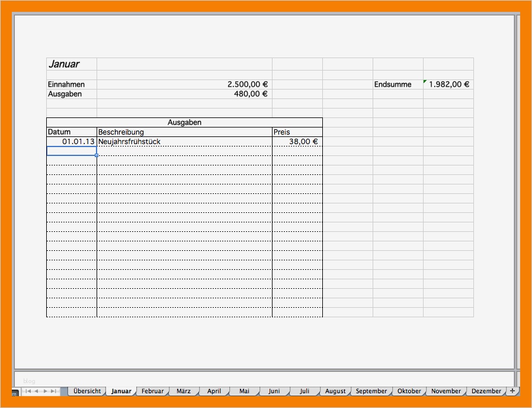Open the Februar sheet tab
532x408 pixels.
[x=152, y=391]
